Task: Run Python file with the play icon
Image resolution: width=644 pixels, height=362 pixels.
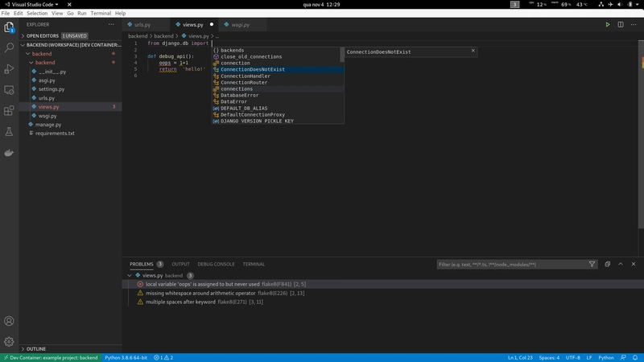Action: pos(608,25)
